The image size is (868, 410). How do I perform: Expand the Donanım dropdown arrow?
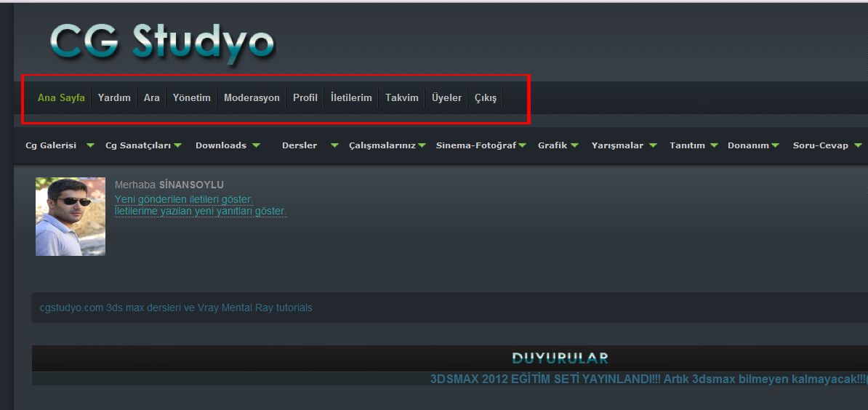tap(775, 145)
